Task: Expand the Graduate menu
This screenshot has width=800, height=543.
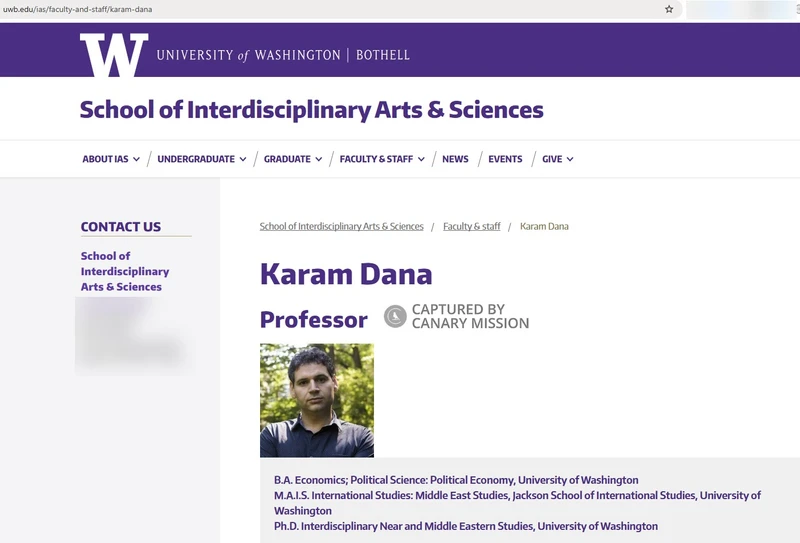Action: click(293, 159)
